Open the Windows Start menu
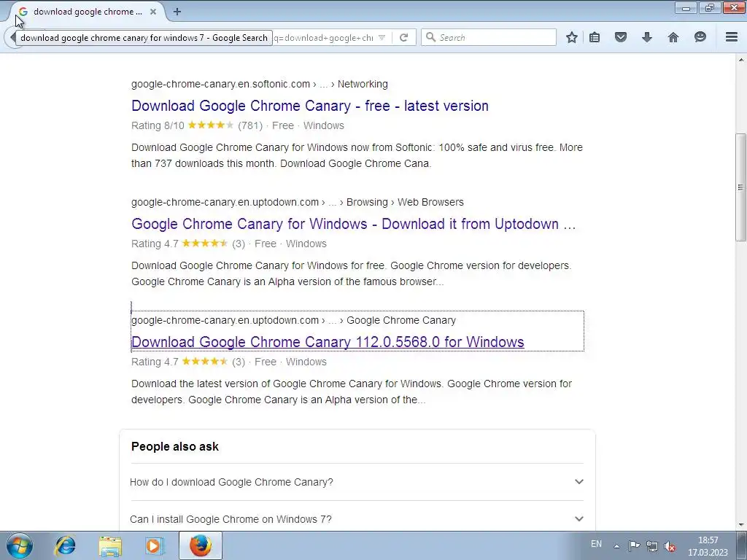The height and width of the screenshot is (560, 747). point(20,545)
